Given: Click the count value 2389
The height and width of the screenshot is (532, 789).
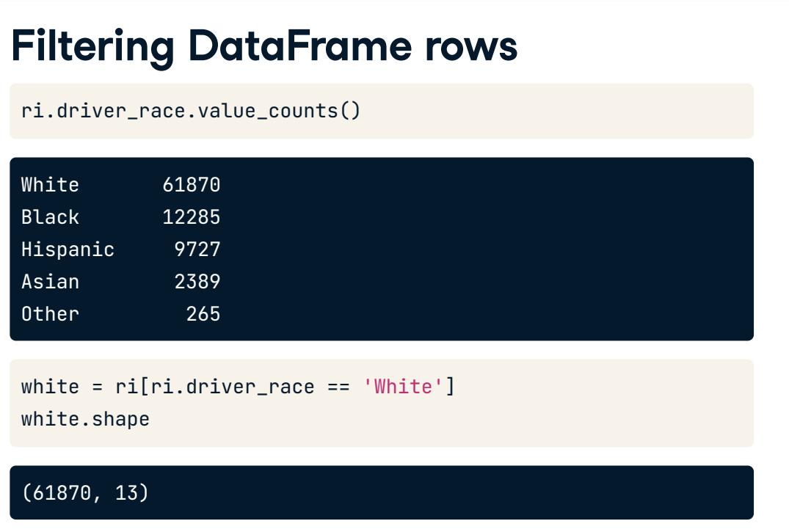Looking at the screenshot, I should (x=197, y=281).
